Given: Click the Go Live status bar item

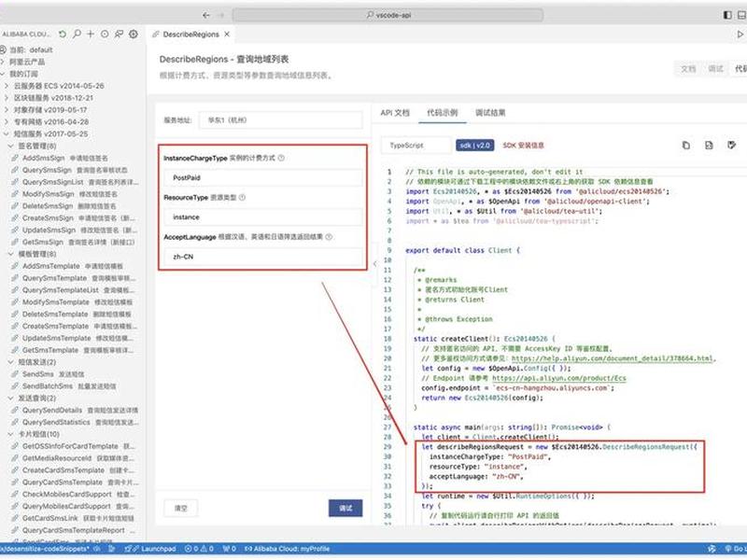Looking at the screenshot, I should [x=736, y=549].
